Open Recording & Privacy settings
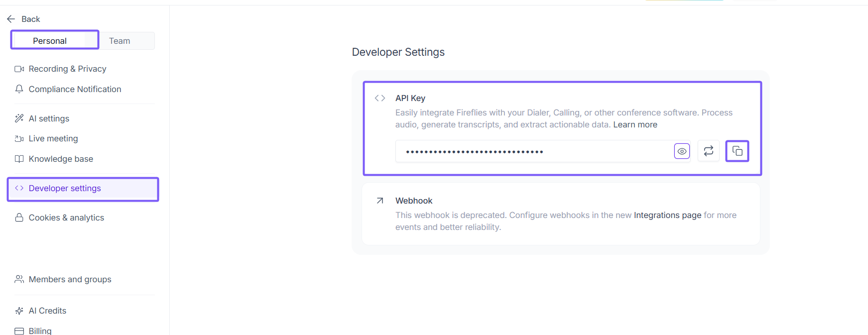The width and height of the screenshot is (868, 335). pyautogui.click(x=67, y=69)
